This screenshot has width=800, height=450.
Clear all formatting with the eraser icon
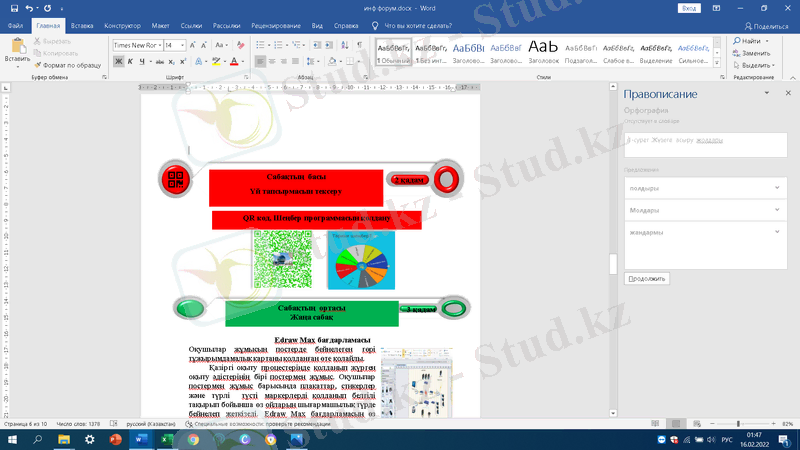[x=238, y=45]
